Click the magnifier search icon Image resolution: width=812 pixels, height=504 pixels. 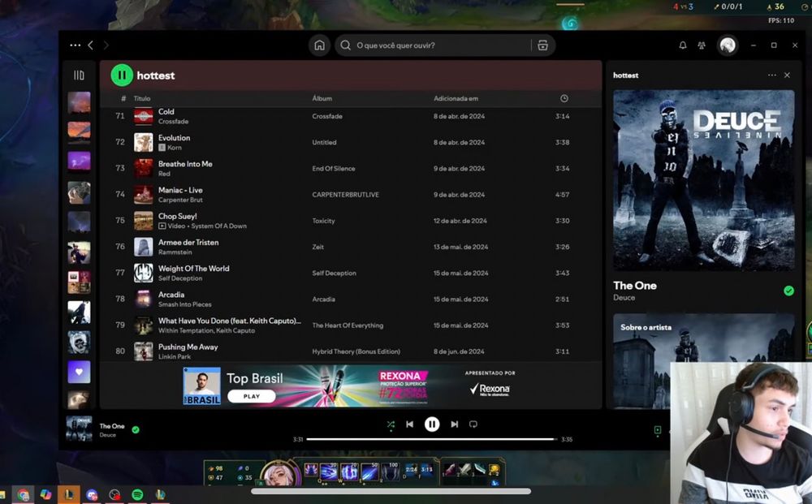pyautogui.click(x=345, y=45)
